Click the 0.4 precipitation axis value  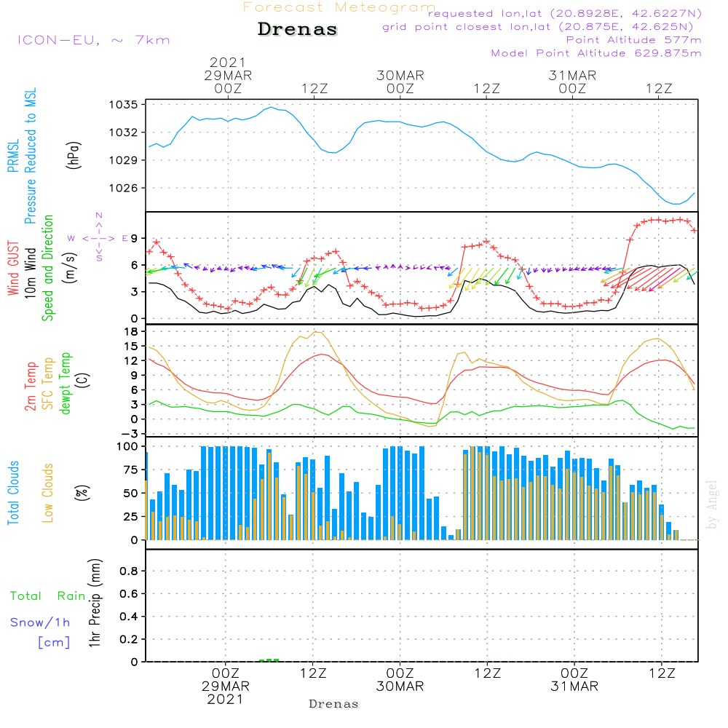coord(129,617)
